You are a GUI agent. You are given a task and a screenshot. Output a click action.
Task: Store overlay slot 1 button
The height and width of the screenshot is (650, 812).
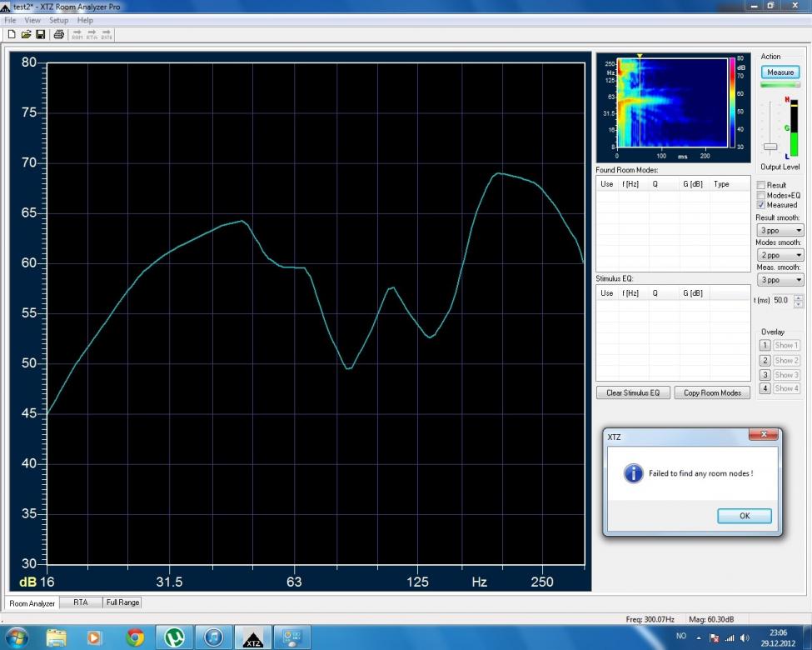click(x=764, y=345)
